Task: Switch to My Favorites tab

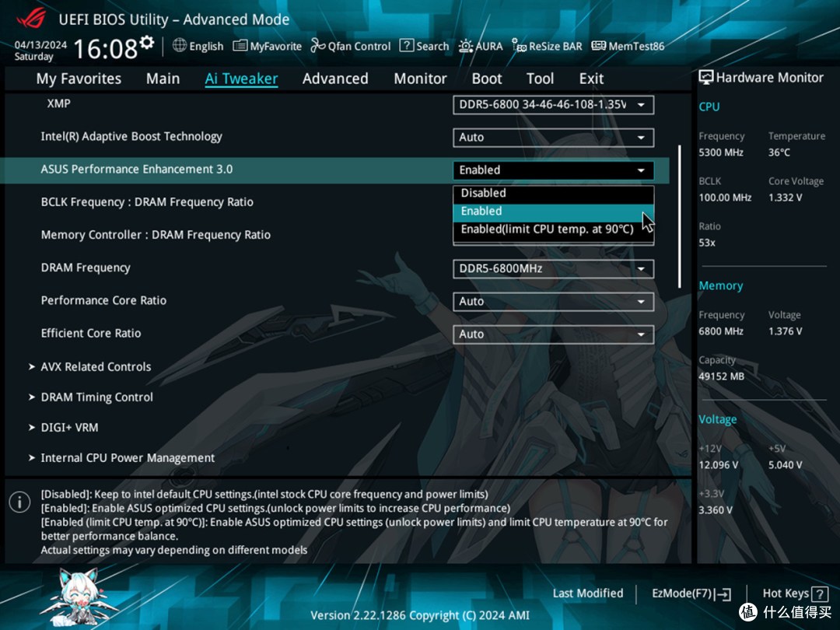Action: 79,79
